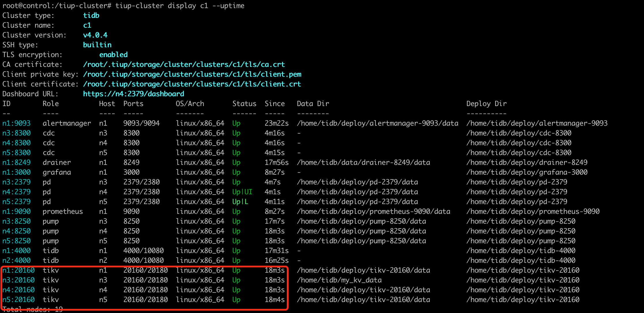The width and height of the screenshot is (644, 313).
Task: Click the uptime value 23m22s
Action: (x=277, y=123)
